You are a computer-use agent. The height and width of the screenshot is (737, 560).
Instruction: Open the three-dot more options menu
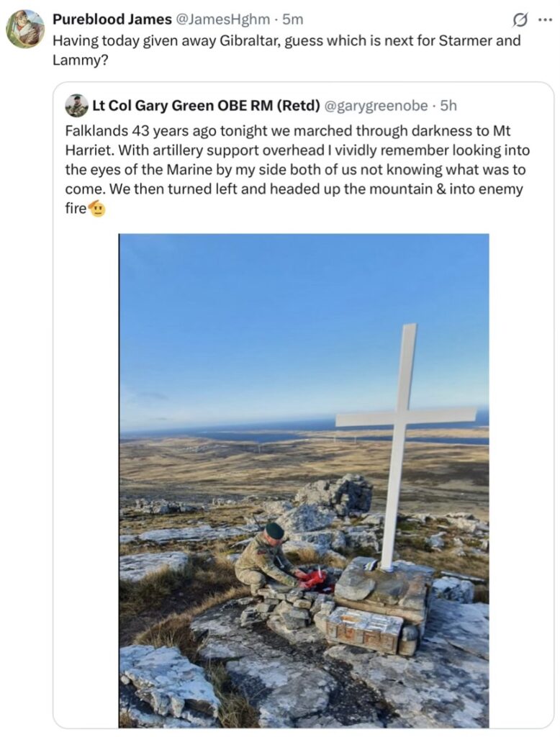pos(545,19)
